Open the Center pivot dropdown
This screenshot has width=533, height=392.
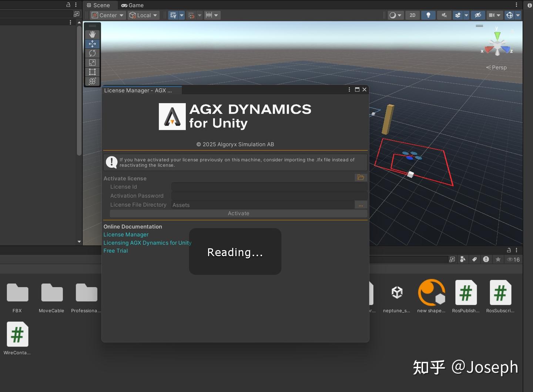point(107,15)
